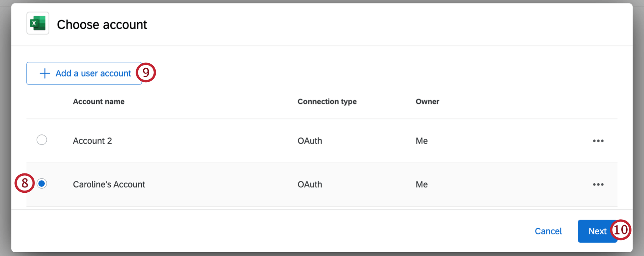The width and height of the screenshot is (644, 256).
Task: Click the Me owner of Account 2
Action: 422,141
